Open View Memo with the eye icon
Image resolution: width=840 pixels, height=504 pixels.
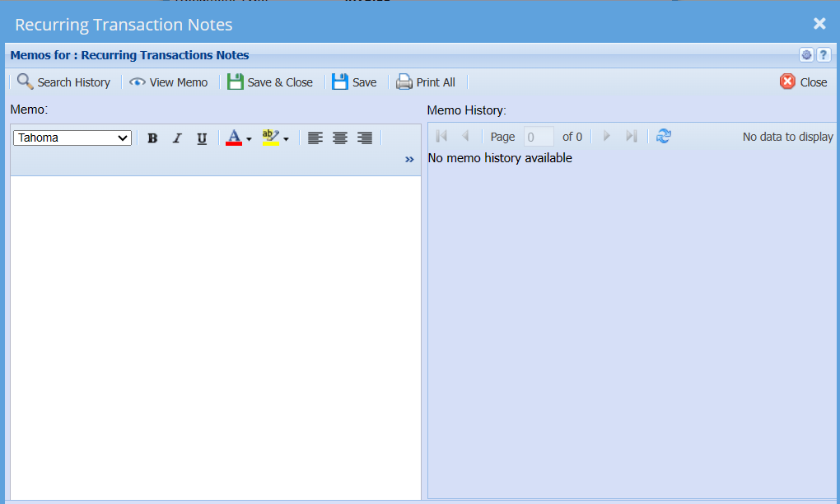(138, 82)
